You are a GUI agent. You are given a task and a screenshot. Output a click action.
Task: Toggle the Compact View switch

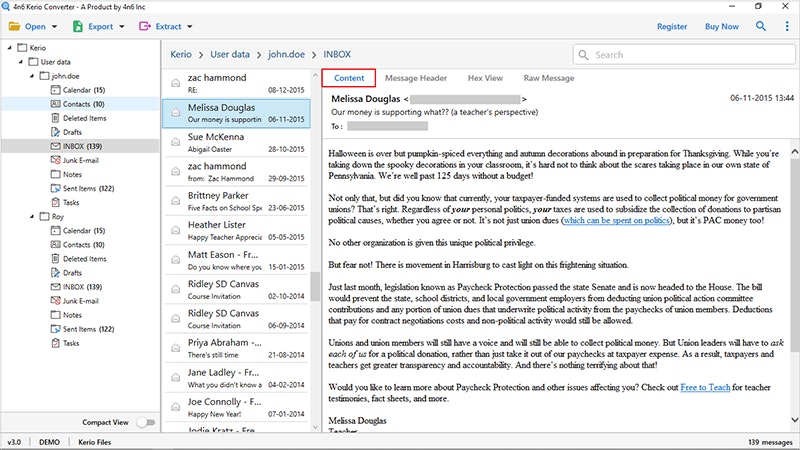(146, 422)
